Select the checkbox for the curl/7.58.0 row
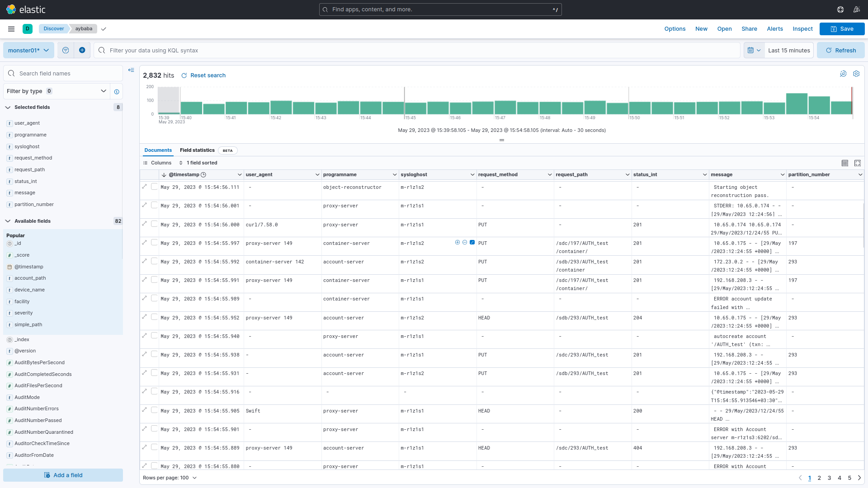The width and height of the screenshot is (868, 488). click(154, 224)
